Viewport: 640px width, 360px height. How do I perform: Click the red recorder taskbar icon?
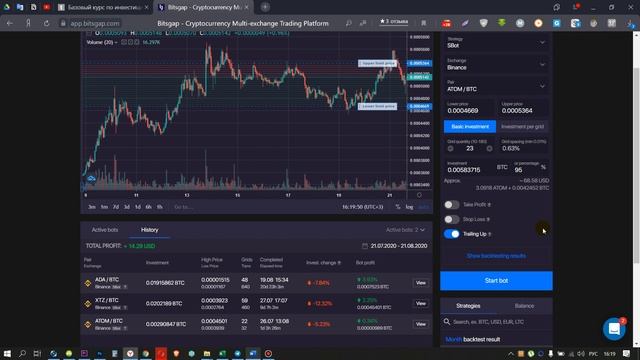pyautogui.click(x=268, y=353)
